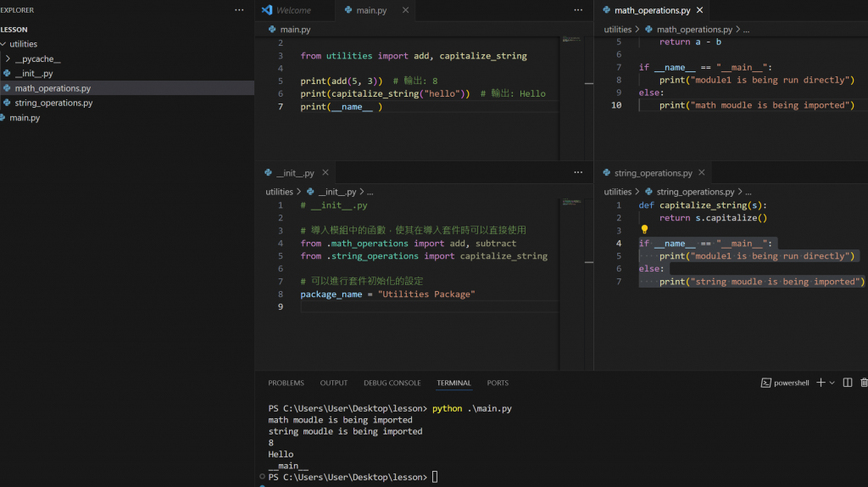Open the new terminal launch profile dropdown
Screen dimensions: 868x487
pyautogui.click(x=832, y=383)
